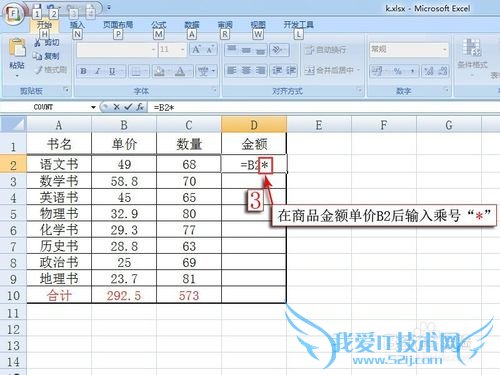The width and height of the screenshot is (500, 375).
Task: Select column D header
Action: (254, 125)
